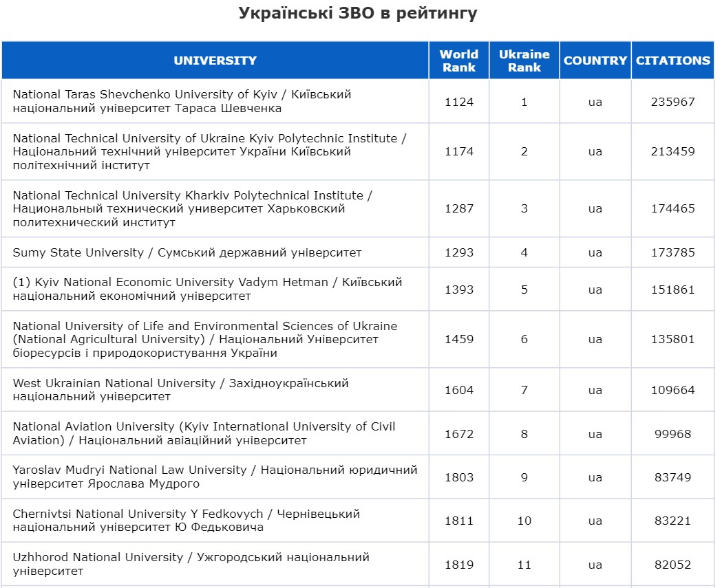The height and width of the screenshot is (588, 722).
Task: Click the COUNTRY column header
Action: pos(595,60)
